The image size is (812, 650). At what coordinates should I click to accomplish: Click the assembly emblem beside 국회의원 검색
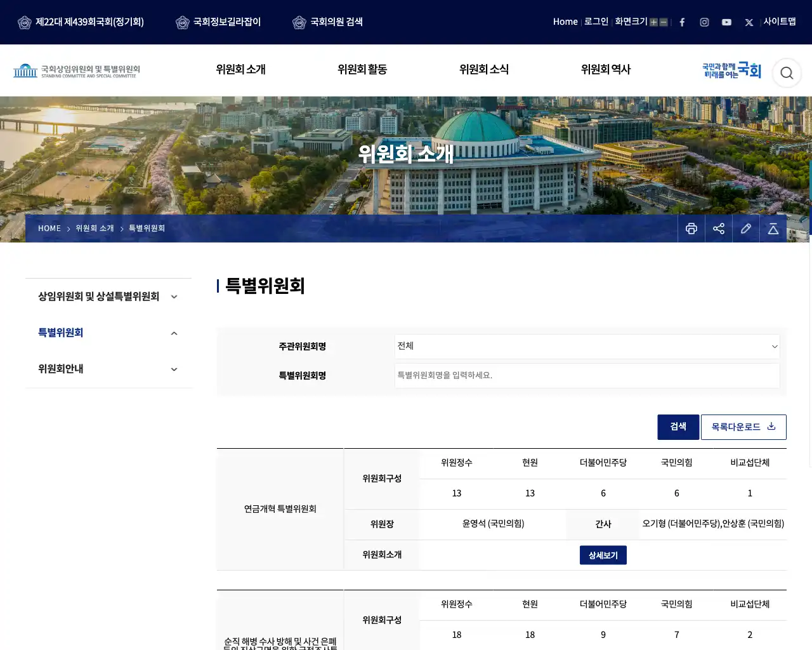[x=299, y=22]
